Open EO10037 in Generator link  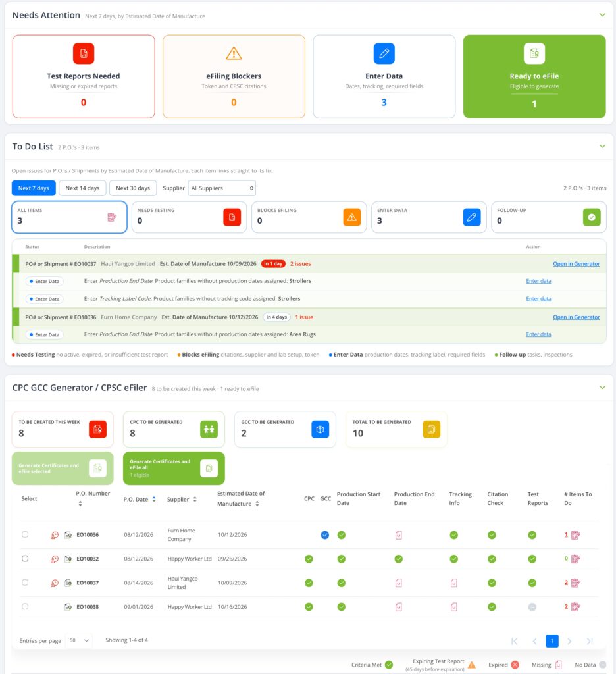coord(576,264)
